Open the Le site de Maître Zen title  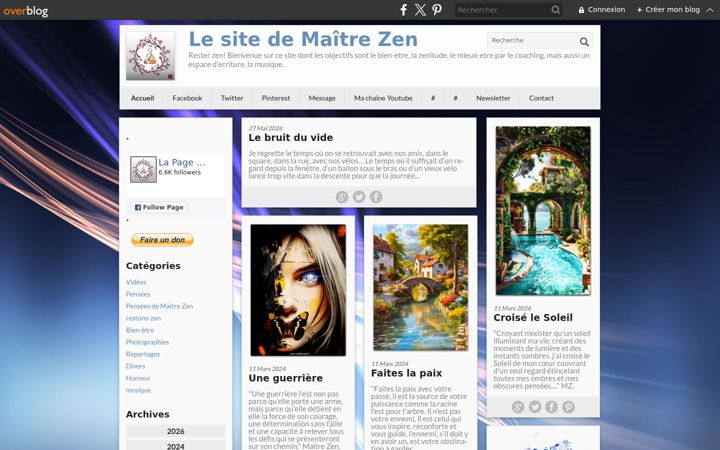pyautogui.click(x=303, y=39)
